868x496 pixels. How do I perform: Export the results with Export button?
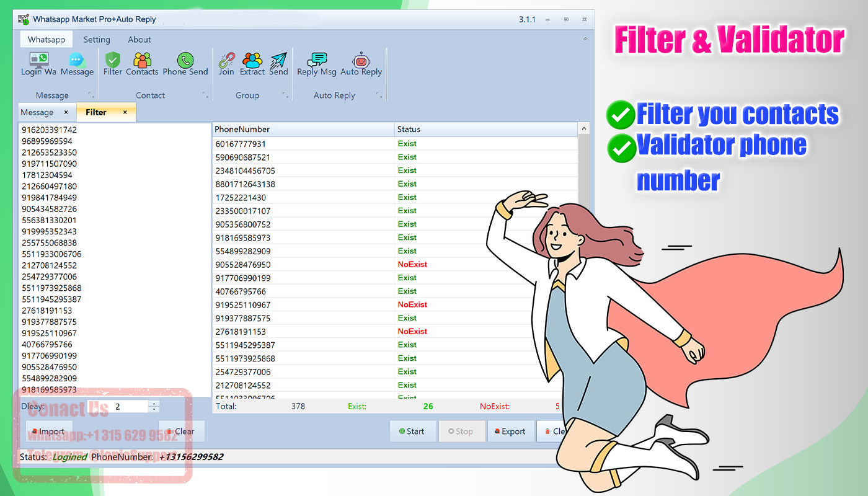(x=510, y=432)
